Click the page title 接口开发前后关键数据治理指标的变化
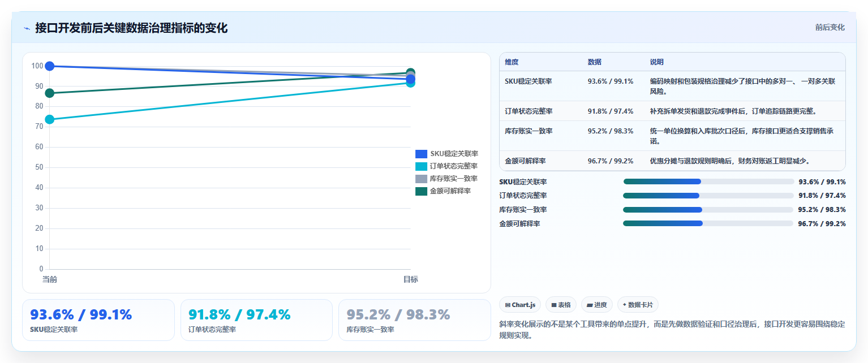 (131, 28)
